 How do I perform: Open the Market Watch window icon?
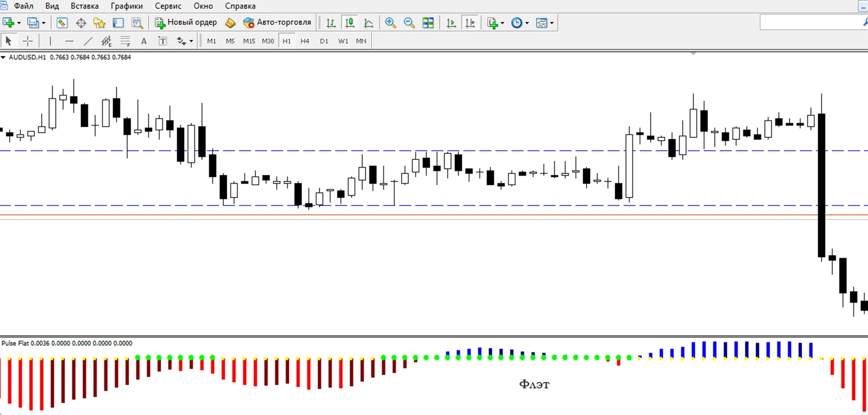click(62, 23)
